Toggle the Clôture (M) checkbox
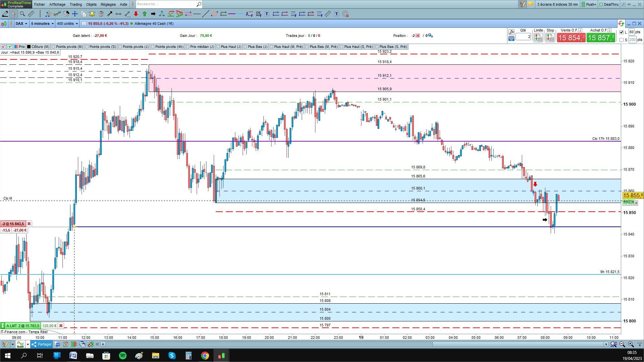This screenshot has height=362, width=644. tap(29, 47)
